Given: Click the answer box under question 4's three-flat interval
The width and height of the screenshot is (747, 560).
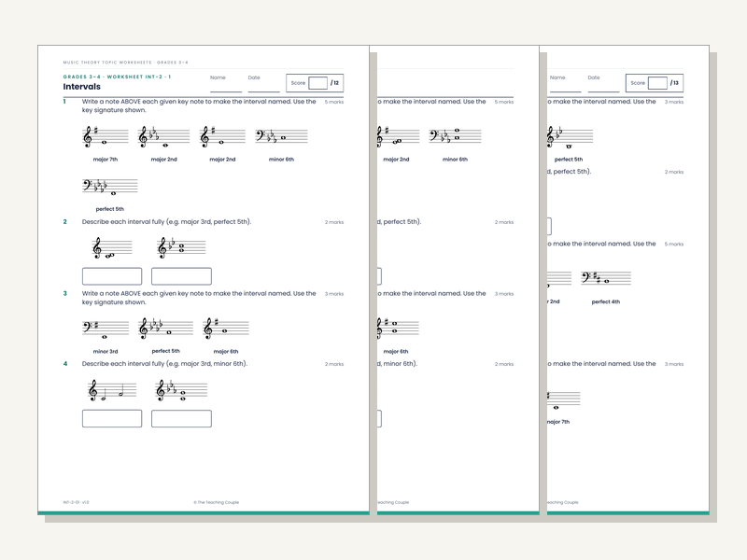Looking at the screenshot, I should [x=181, y=418].
